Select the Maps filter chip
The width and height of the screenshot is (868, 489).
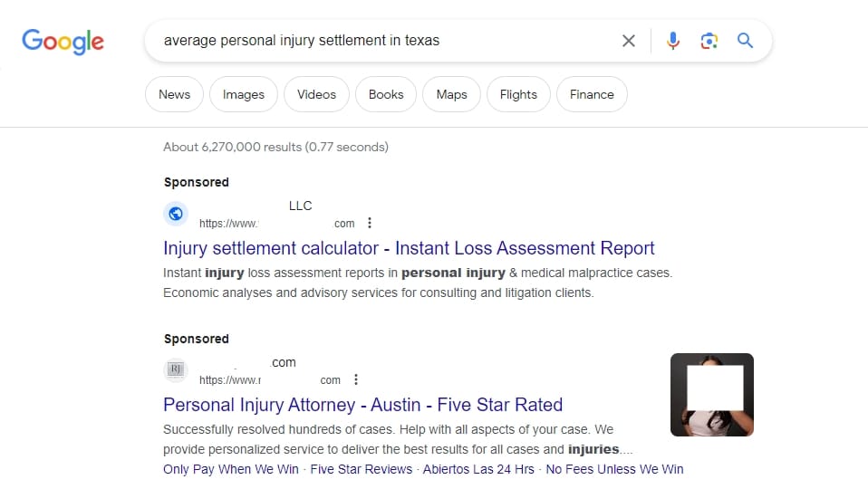click(452, 94)
